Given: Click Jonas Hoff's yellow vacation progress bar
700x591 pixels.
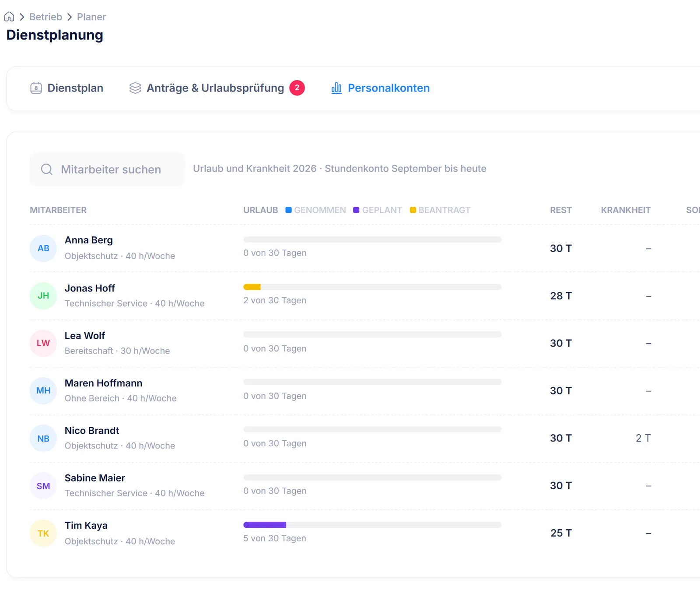Looking at the screenshot, I should 252,287.
